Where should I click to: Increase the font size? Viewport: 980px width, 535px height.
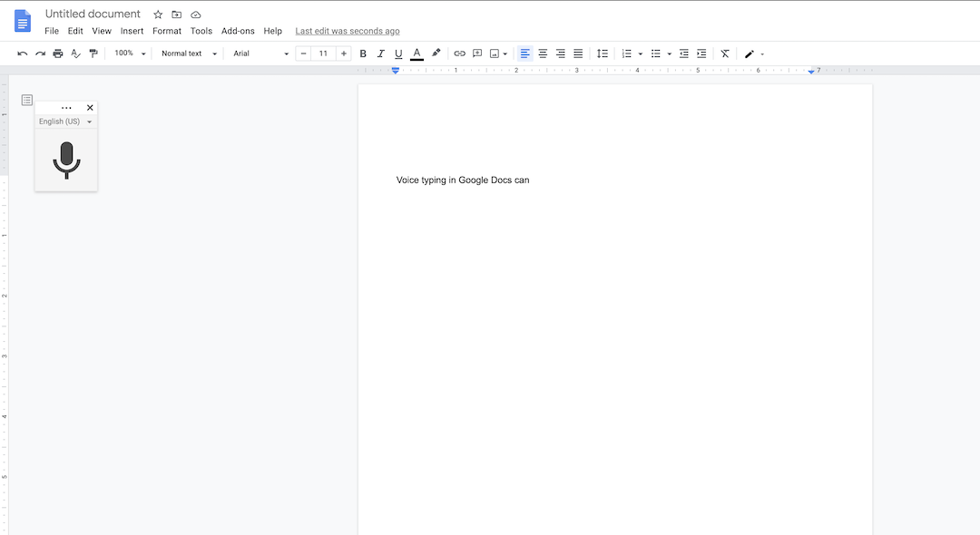344,53
